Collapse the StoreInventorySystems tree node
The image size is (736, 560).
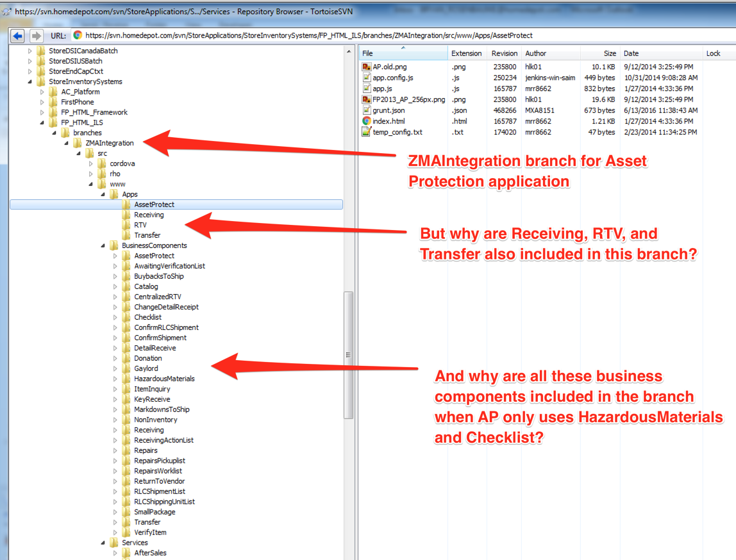click(30, 81)
